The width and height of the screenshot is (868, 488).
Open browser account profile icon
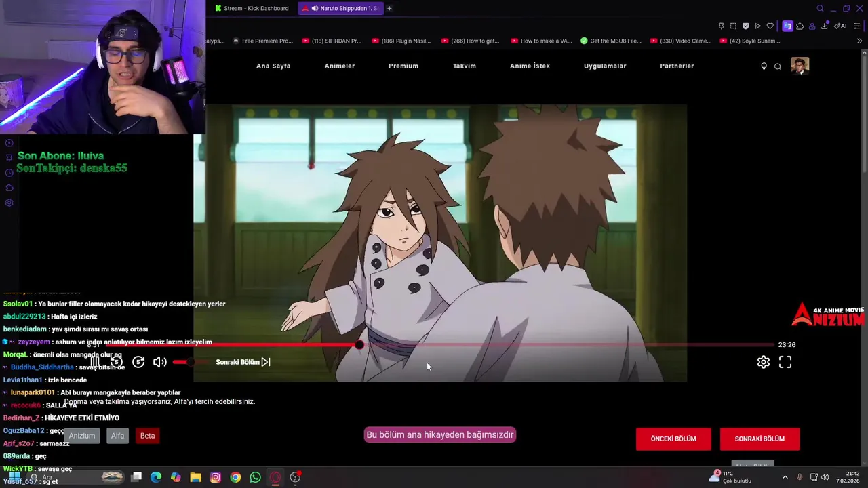click(812, 26)
